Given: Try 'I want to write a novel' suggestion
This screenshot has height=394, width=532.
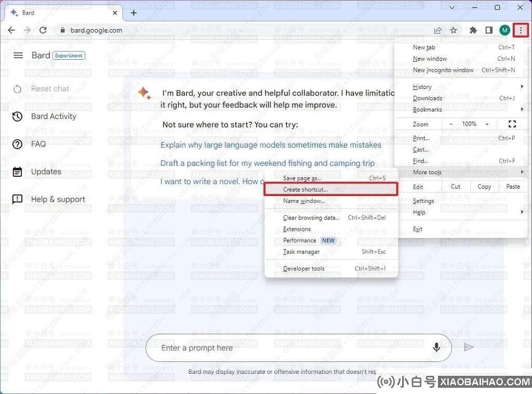Looking at the screenshot, I should click(x=212, y=181).
